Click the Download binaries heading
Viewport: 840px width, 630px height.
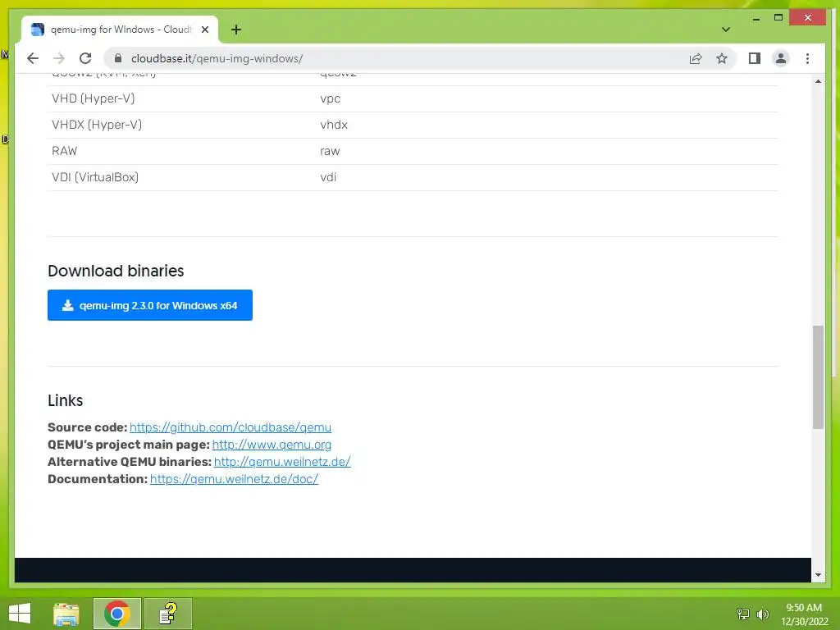click(116, 271)
